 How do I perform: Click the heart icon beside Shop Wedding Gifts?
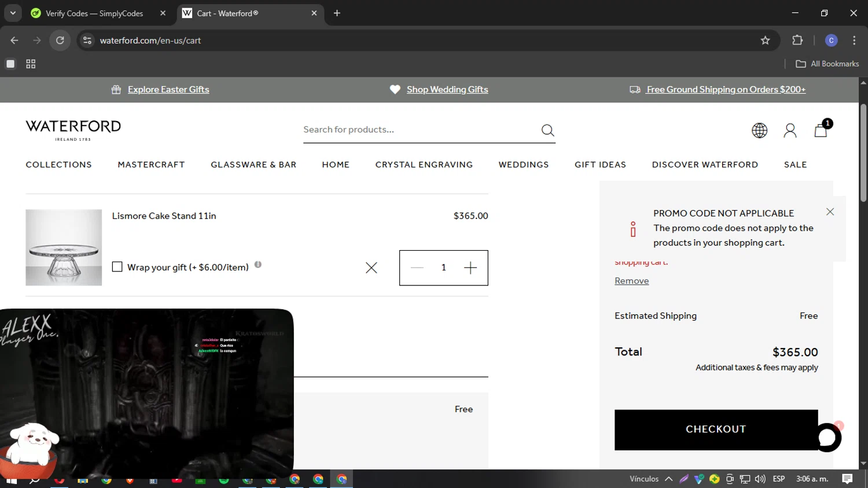click(395, 89)
